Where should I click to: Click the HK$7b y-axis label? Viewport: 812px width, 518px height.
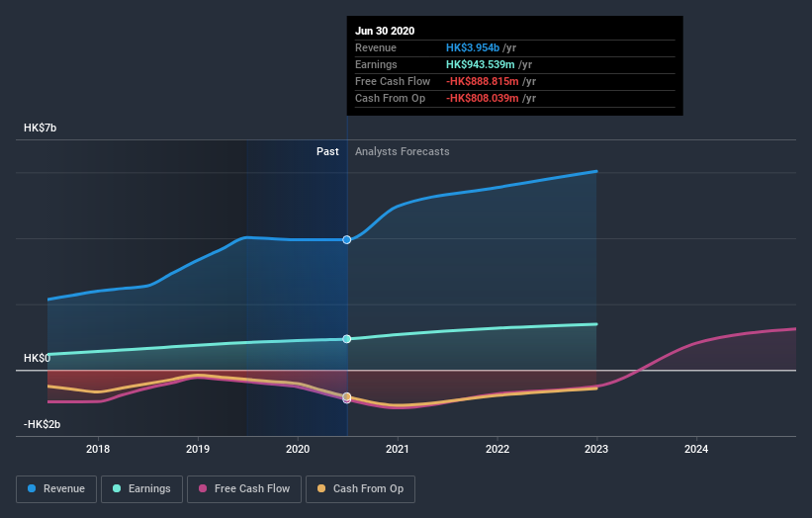pos(40,128)
